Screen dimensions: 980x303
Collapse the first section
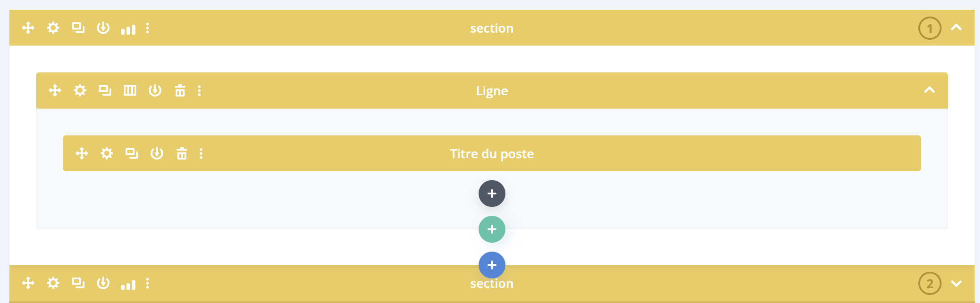(x=956, y=28)
